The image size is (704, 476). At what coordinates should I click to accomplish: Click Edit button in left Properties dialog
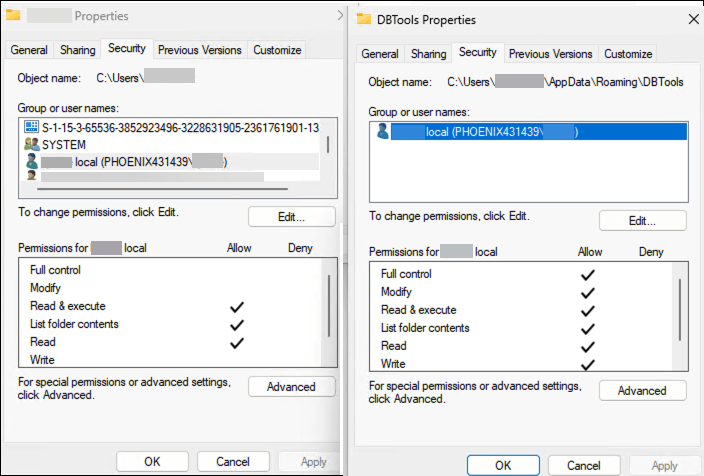point(291,217)
